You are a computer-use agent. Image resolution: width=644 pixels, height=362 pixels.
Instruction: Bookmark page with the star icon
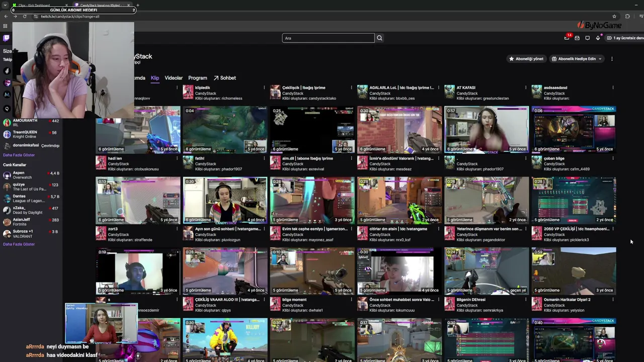(x=614, y=16)
